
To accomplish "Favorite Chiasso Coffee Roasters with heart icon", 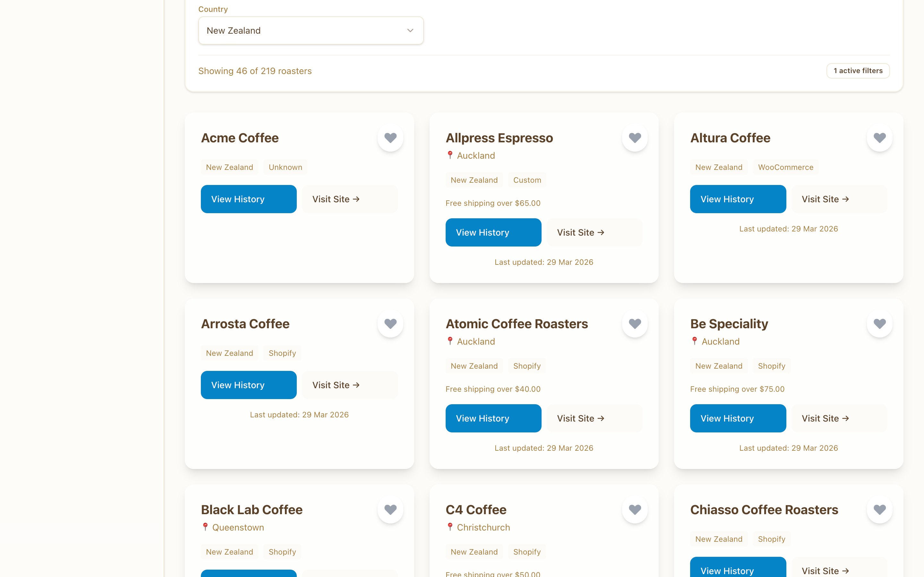I will [879, 509].
